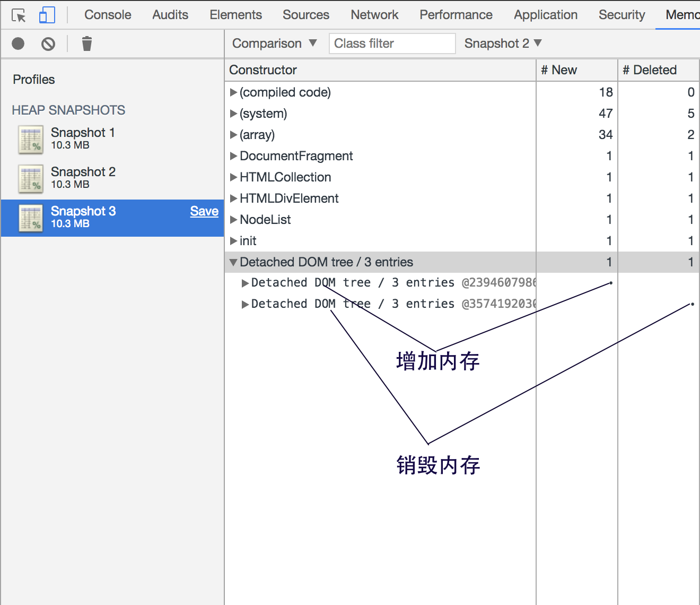Go to the Performance tab
700x605 pixels.
456,15
